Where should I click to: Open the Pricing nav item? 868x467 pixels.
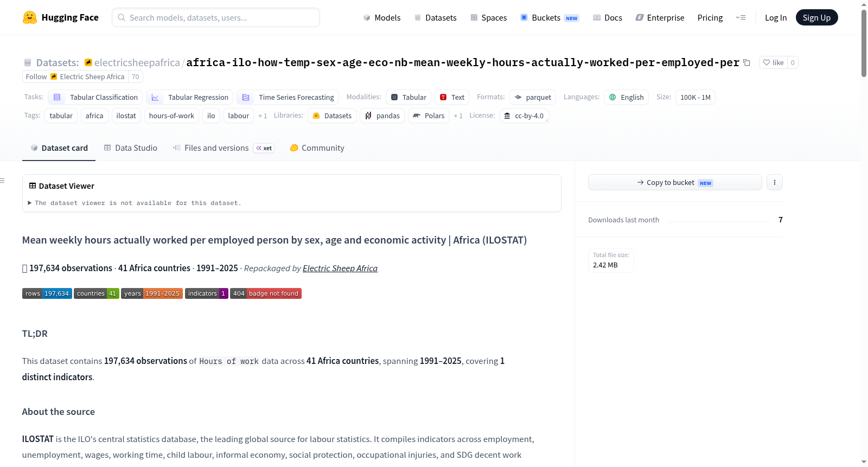coord(710,17)
